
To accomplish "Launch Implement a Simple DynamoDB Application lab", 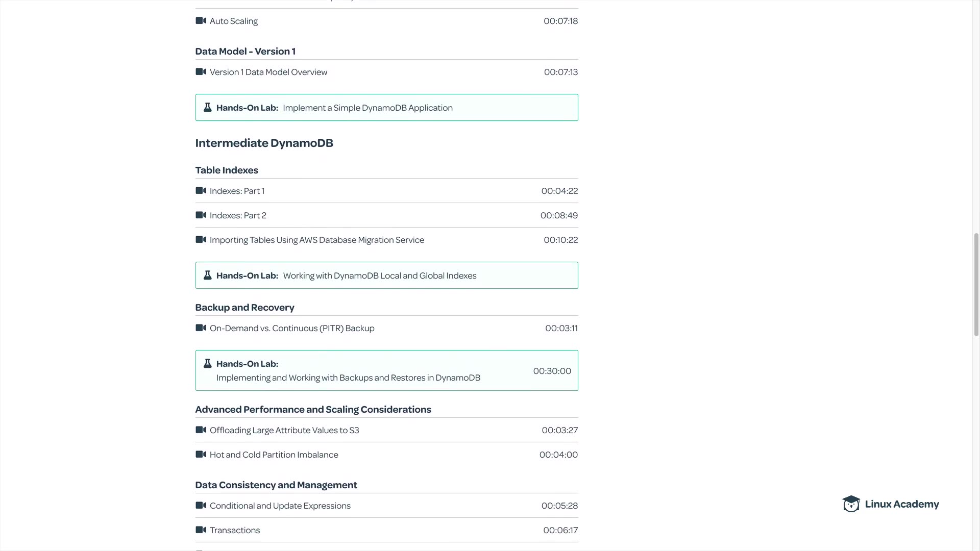I will coord(367,108).
